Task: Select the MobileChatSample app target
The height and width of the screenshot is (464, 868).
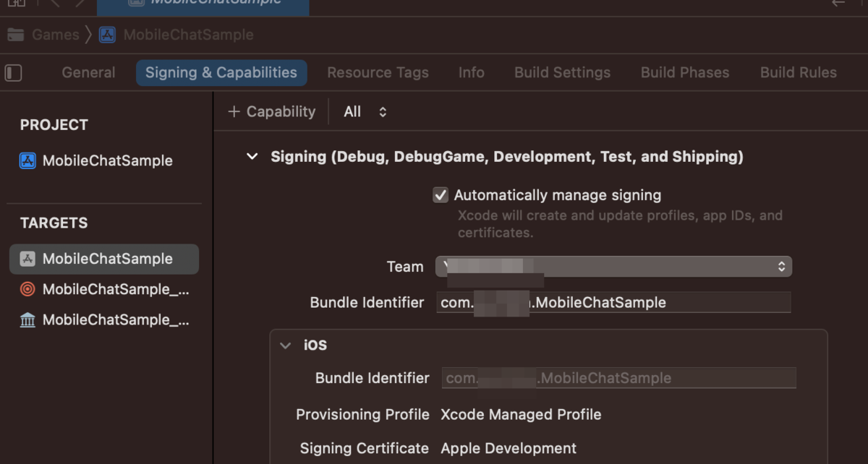Action: tap(104, 259)
